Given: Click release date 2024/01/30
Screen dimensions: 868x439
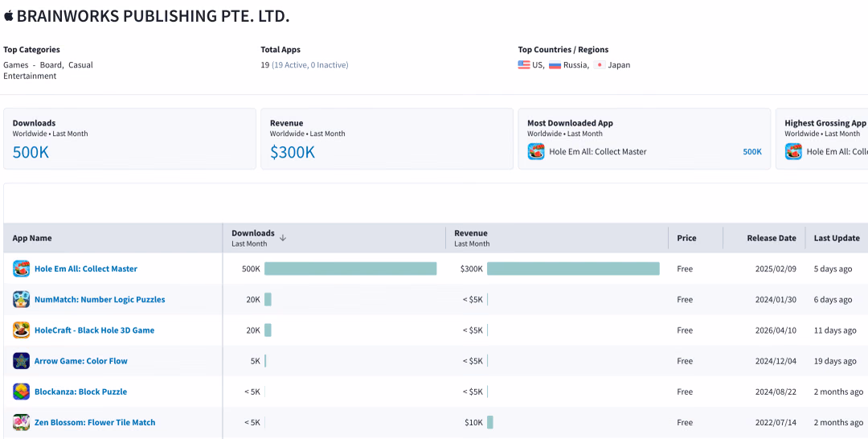Looking at the screenshot, I should click(x=776, y=299).
